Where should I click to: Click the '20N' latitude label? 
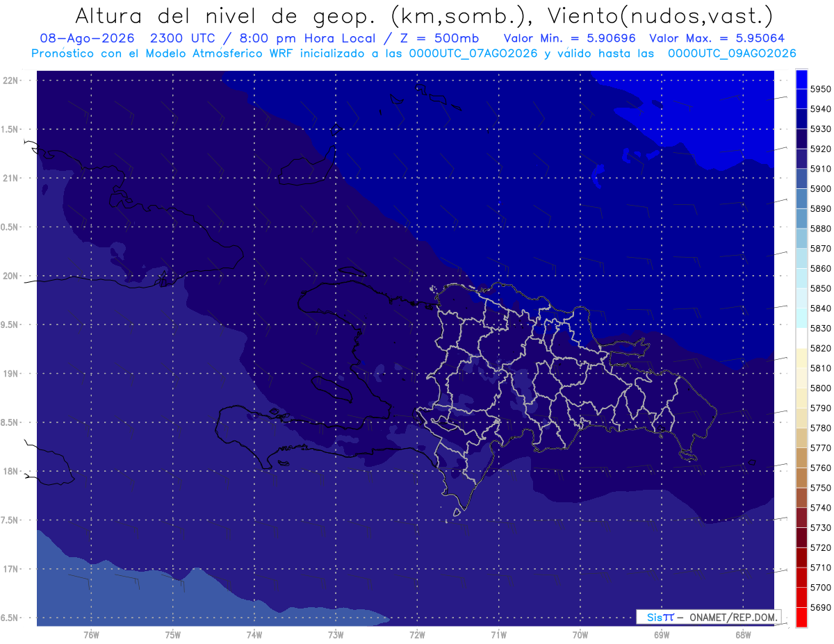[11, 276]
